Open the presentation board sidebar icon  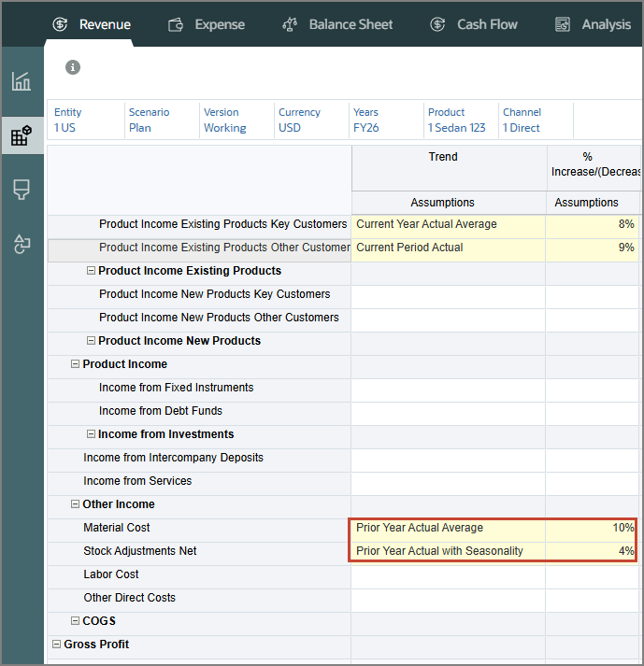[x=21, y=190]
